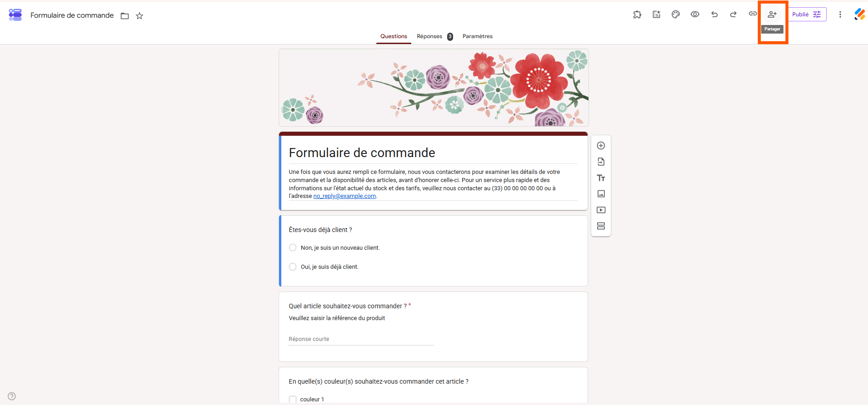This screenshot has height=405, width=868.
Task: Switch to the Questions tab
Action: (394, 36)
